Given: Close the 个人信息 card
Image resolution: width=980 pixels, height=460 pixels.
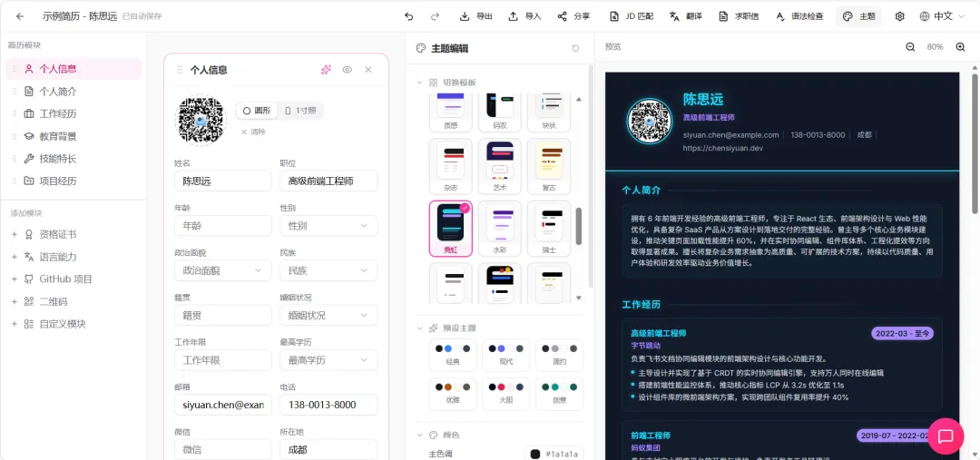Looking at the screenshot, I should (x=368, y=69).
